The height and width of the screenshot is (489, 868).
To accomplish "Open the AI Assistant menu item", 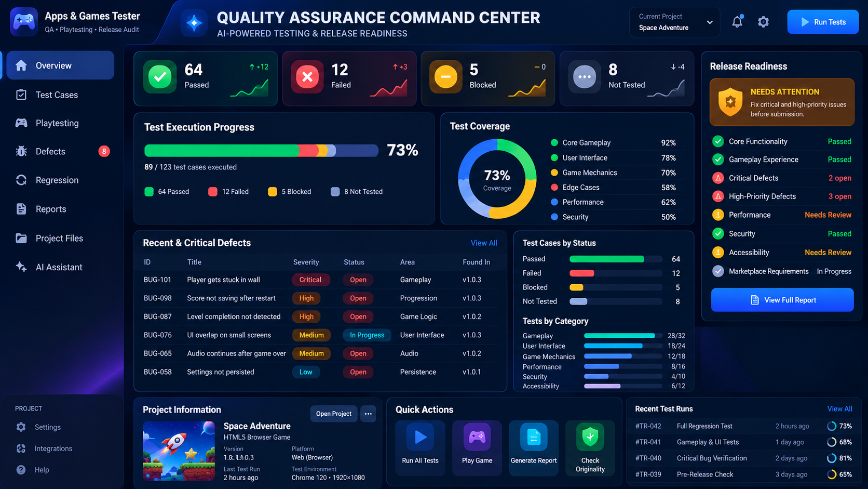I will 61,267.
